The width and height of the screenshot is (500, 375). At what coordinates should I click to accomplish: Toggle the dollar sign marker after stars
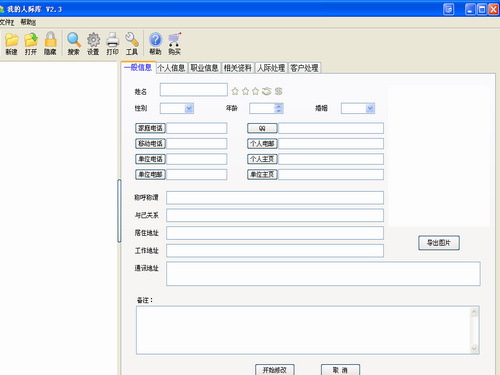[x=279, y=91]
